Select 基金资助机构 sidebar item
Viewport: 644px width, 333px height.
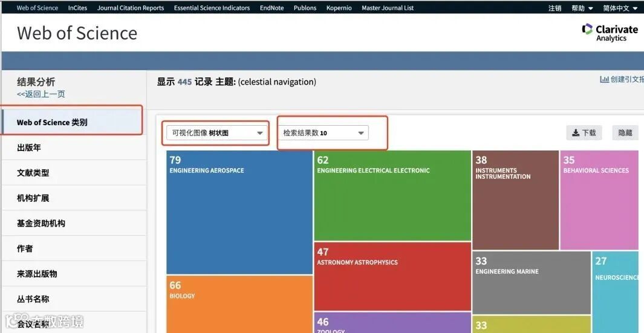tap(74, 224)
